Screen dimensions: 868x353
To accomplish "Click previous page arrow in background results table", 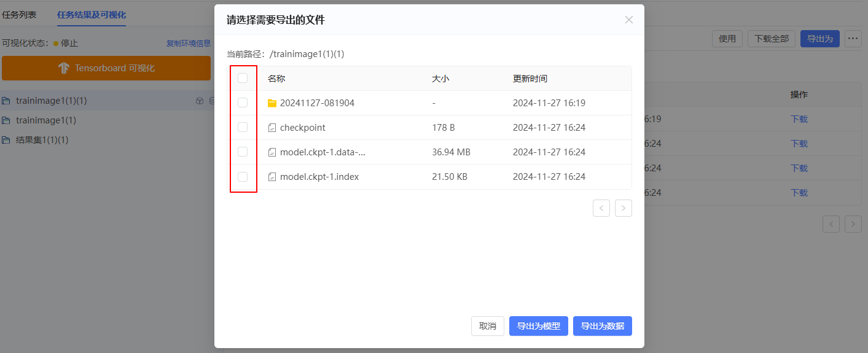I will click(x=831, y=224).
